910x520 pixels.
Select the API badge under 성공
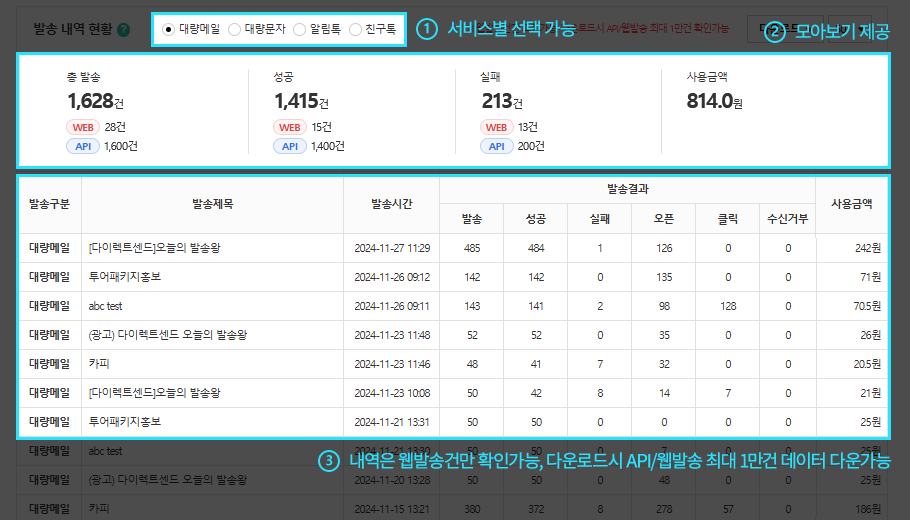click(x=289, y=146)
